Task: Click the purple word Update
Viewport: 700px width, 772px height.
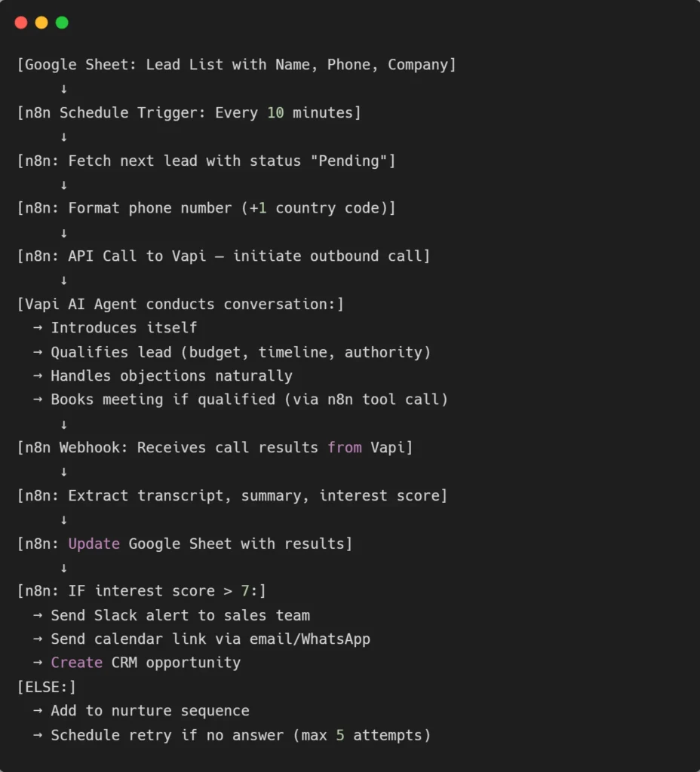Action: pyautogui.click(x=94, y=544)
